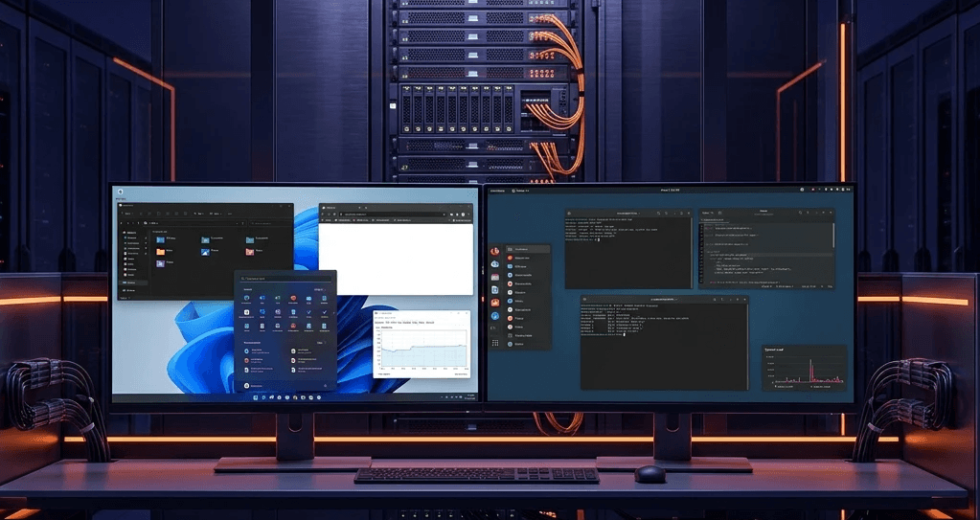Open Activities in the GNOME top bar

(x=497, y=191)
